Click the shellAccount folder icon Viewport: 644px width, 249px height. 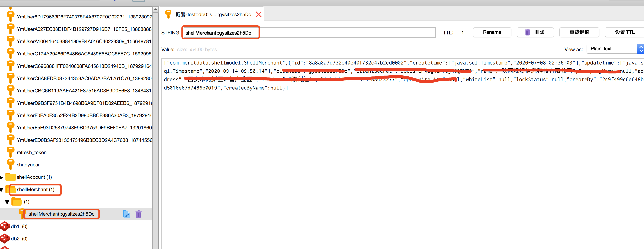[11, 177]
